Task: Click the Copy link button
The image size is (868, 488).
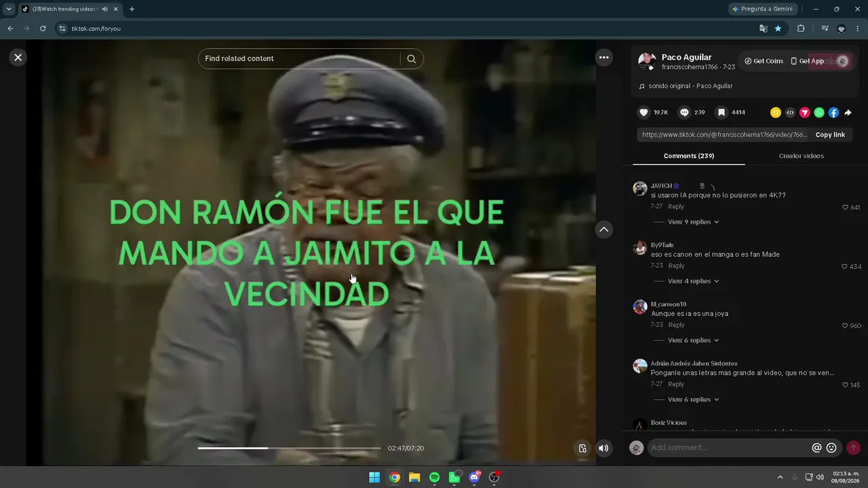Action: click(830, 135)
